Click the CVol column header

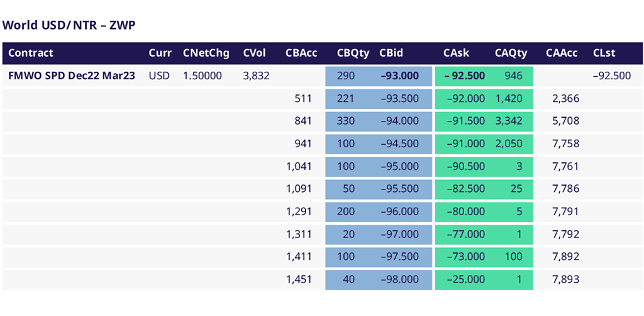pos(256,54)
